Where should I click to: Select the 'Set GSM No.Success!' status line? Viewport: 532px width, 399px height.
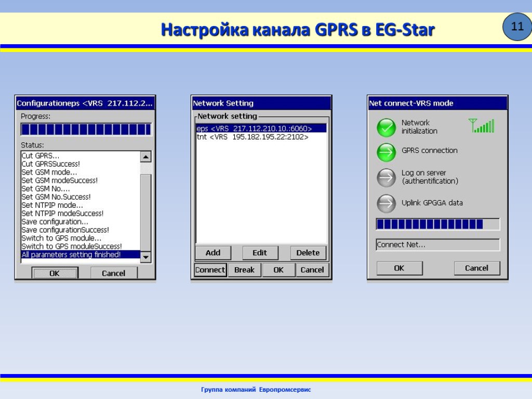(x=81, y=197)
